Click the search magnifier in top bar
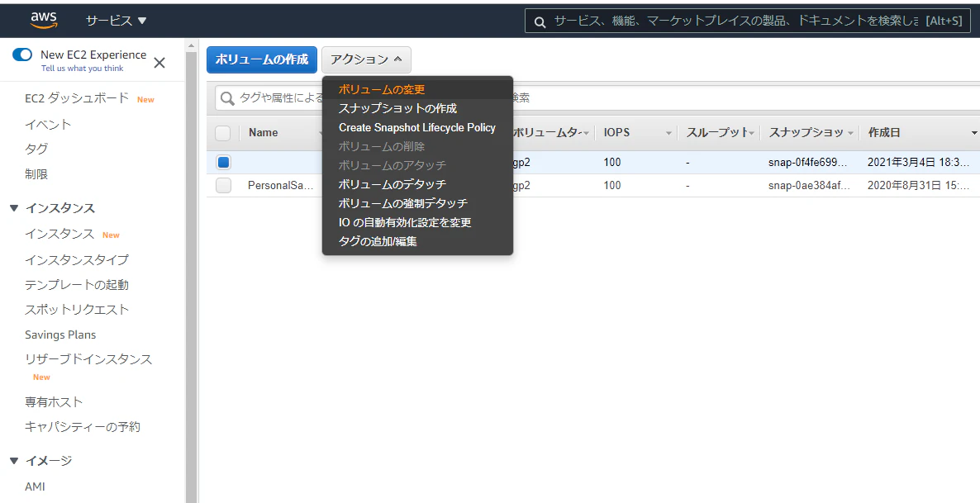 (540, 21)
